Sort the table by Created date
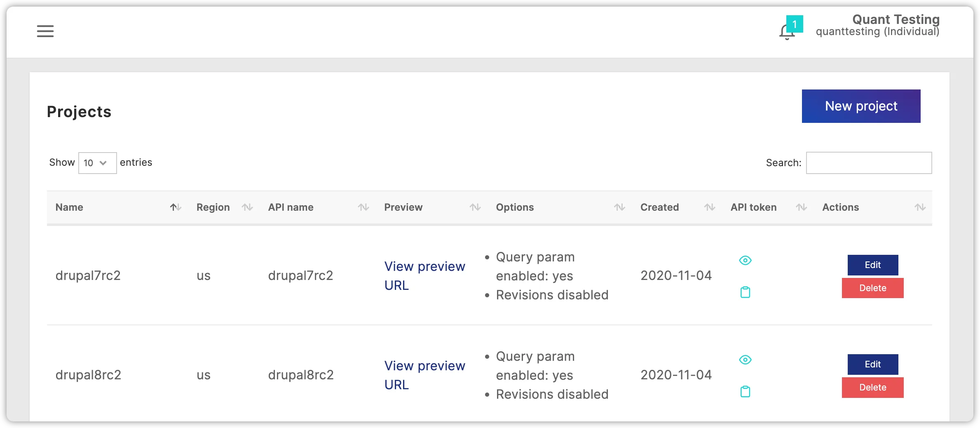Image resolution: width=980 pixels, height=428 pixels. coord(709,207)
